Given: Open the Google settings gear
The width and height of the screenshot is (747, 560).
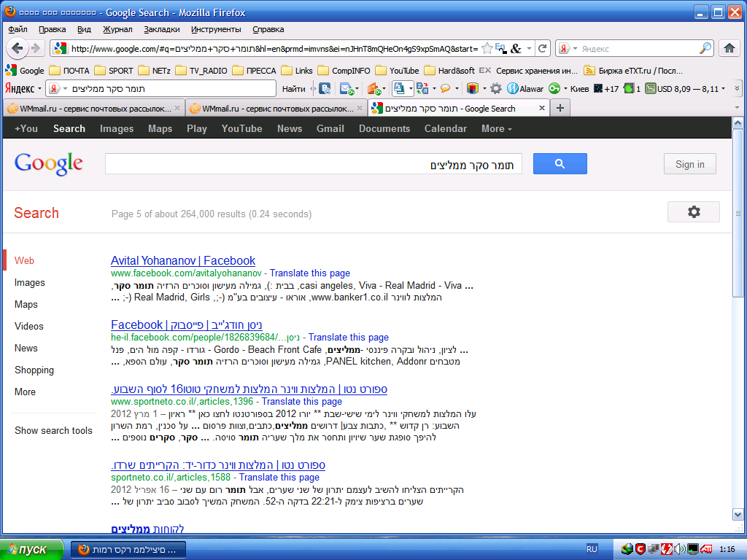Looking at the screenshot, I should 694,212.
